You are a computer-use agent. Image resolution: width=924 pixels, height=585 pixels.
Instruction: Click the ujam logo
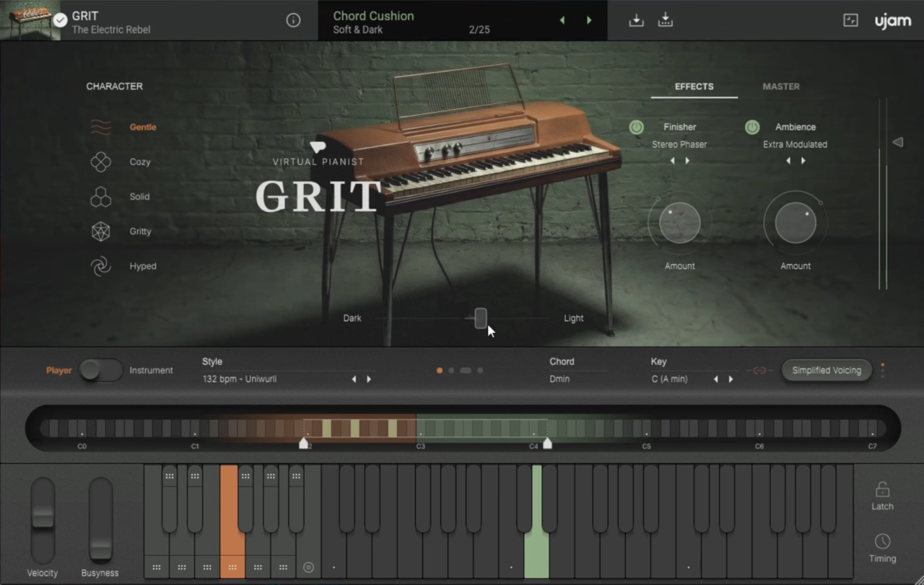pos(893,21)
